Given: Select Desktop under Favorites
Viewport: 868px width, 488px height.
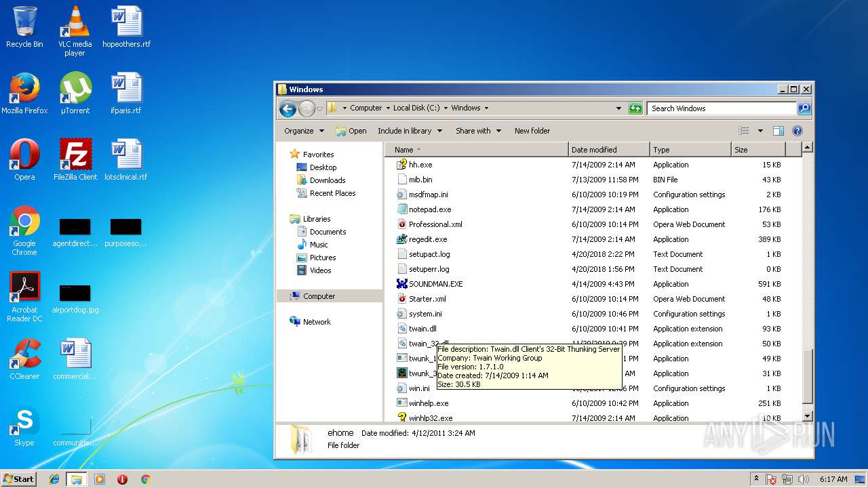Looking at the screenshot, I should [x=323, y=167].
